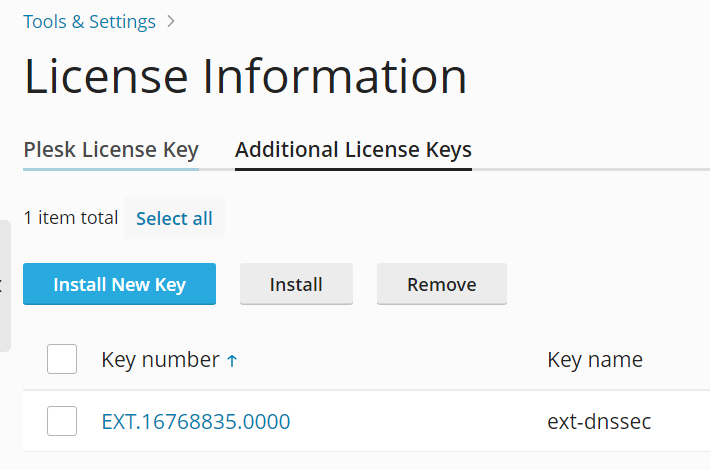
Task: Sort by the Key name column header
Action: tap(595, 360)
